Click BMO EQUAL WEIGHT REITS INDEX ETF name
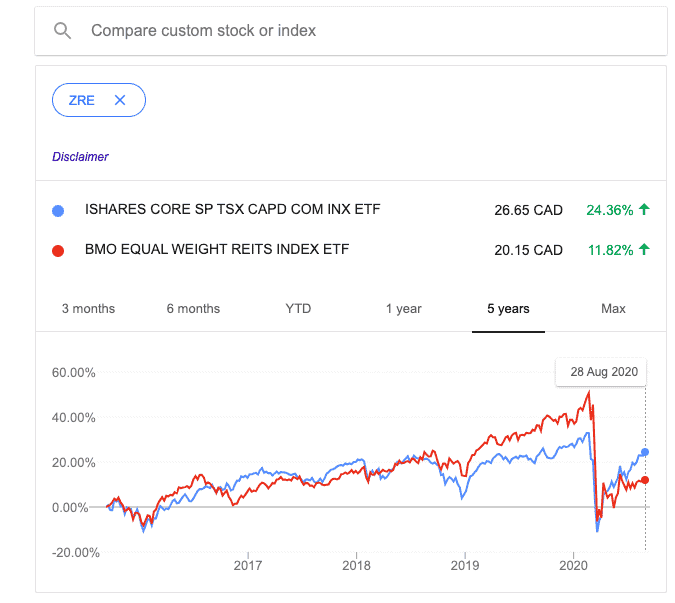 click(x=217, y=249)
